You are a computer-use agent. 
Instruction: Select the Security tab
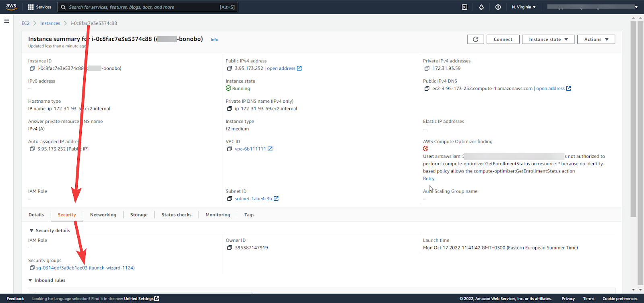coord(67,215)
